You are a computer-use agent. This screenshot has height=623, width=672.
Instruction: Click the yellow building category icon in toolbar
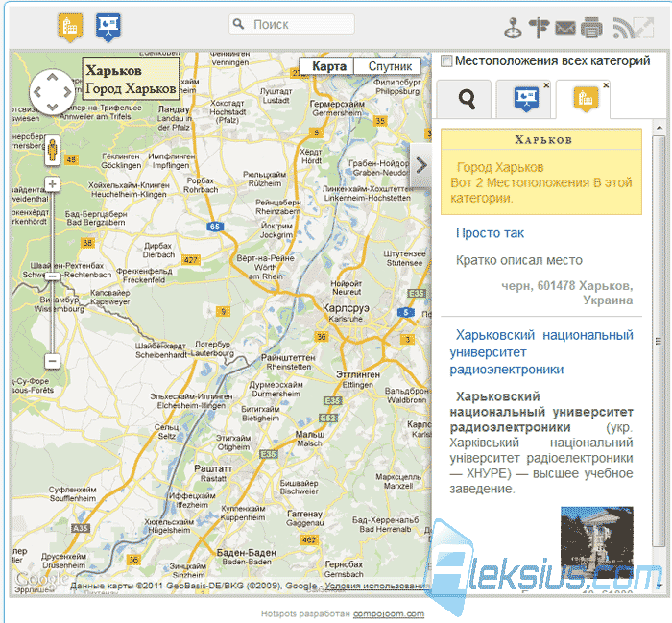70,27
